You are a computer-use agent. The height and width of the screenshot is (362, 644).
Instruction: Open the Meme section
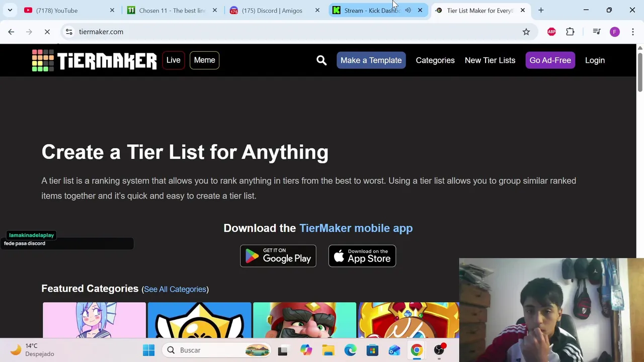point(204,60)
